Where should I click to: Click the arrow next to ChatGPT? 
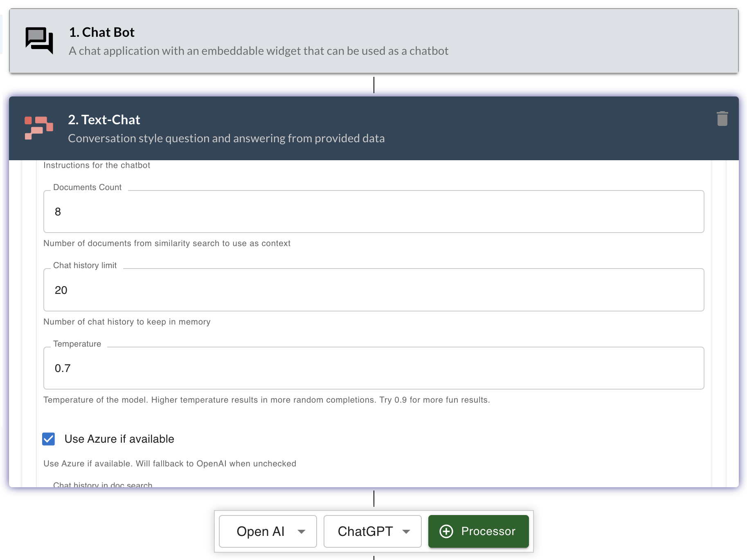406,532
